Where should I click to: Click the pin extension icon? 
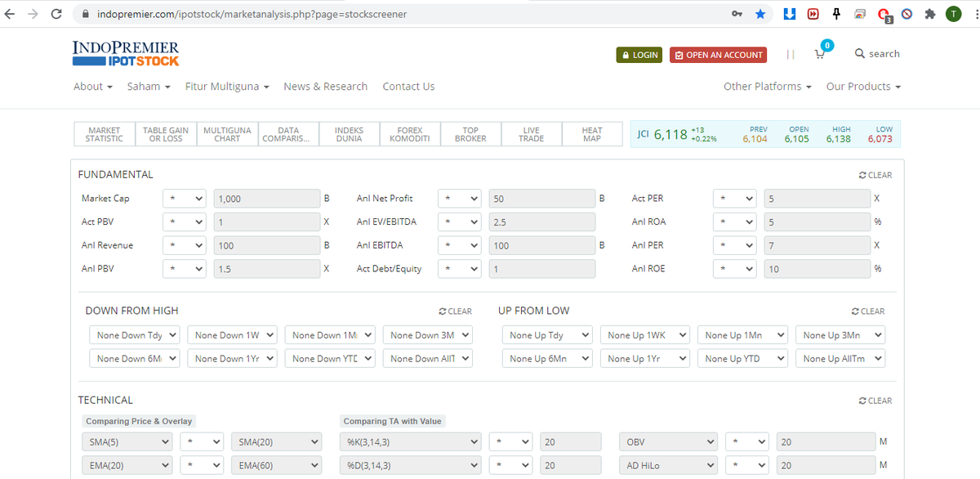836,14
